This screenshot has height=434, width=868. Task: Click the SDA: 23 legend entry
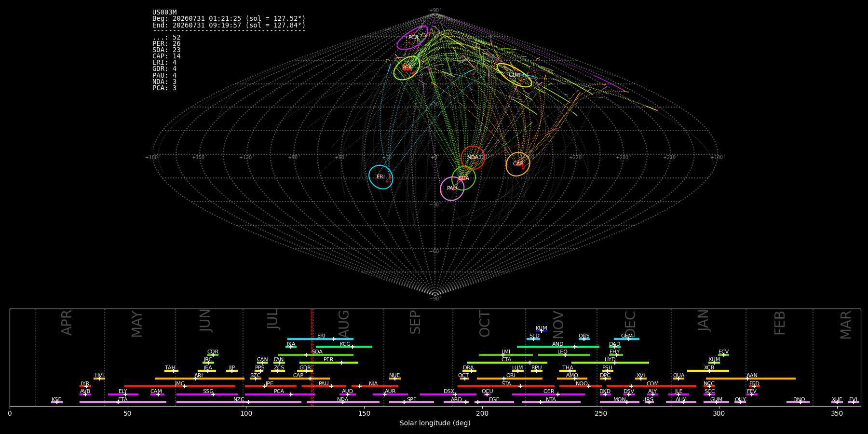[x=166, y=50]
